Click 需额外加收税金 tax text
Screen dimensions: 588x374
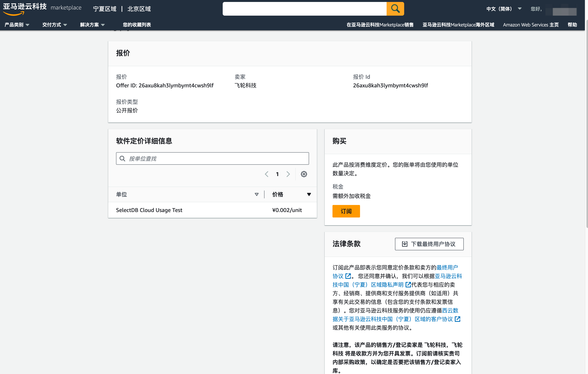[351, 196]
